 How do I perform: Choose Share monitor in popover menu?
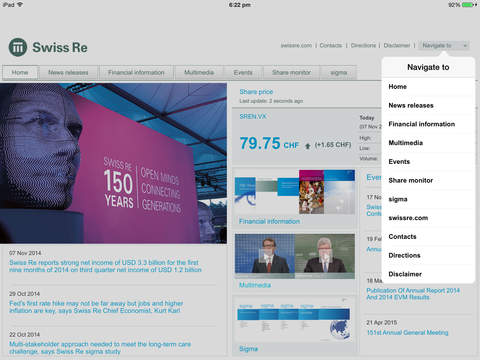point(428,180)
